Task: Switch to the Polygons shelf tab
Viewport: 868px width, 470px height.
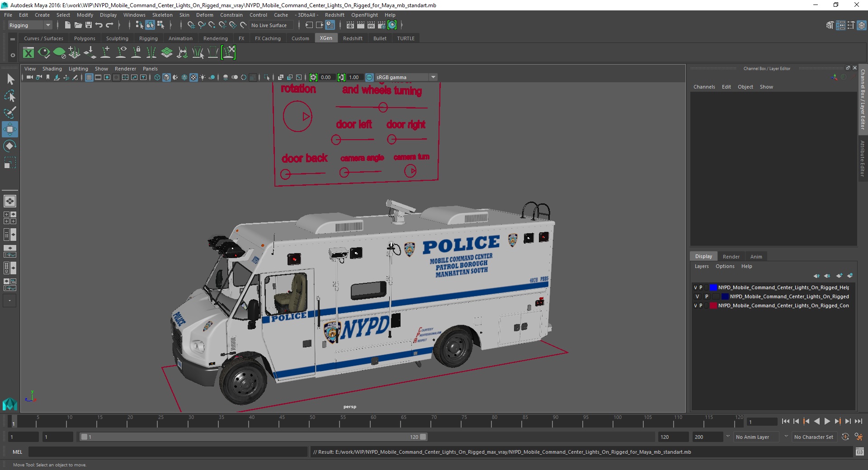Action: 85,38
